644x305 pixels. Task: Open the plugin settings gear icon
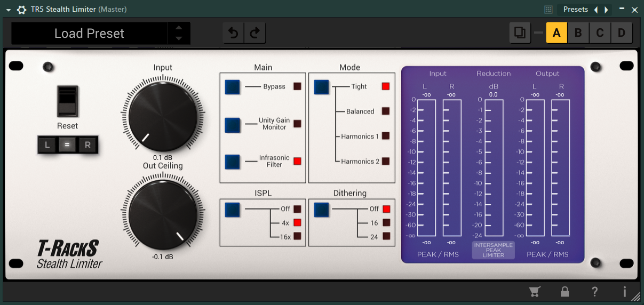pos(21,10)
